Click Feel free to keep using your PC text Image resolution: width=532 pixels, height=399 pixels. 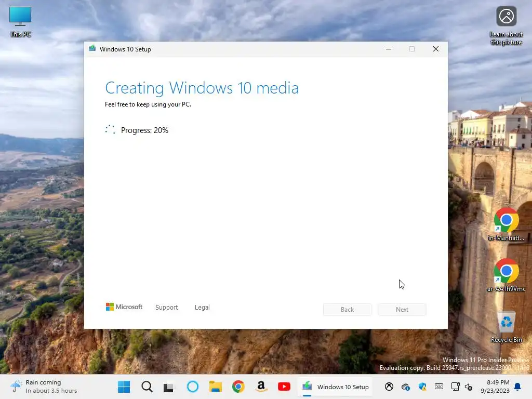tap(148, 104)
